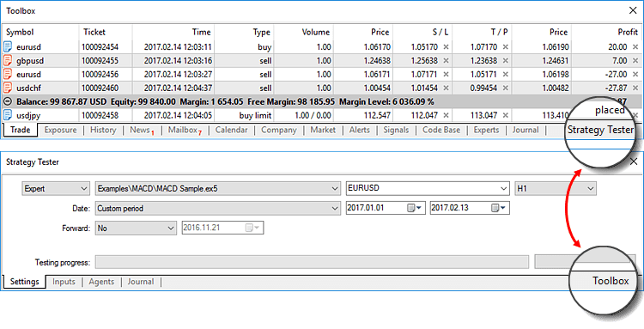The width and height of the screenshot is (644, 329).
Task: Collapse the Balance summary row
Action: pos(8,101)
